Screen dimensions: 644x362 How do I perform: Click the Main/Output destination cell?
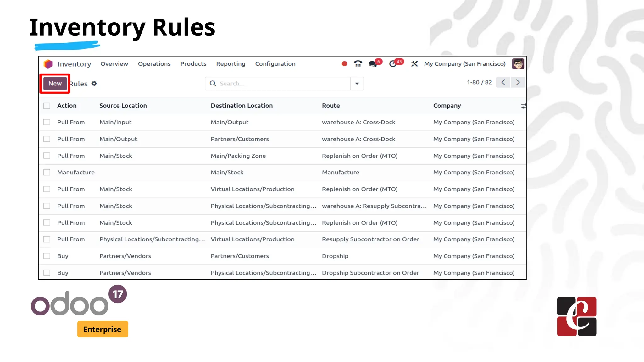[230, 122]
